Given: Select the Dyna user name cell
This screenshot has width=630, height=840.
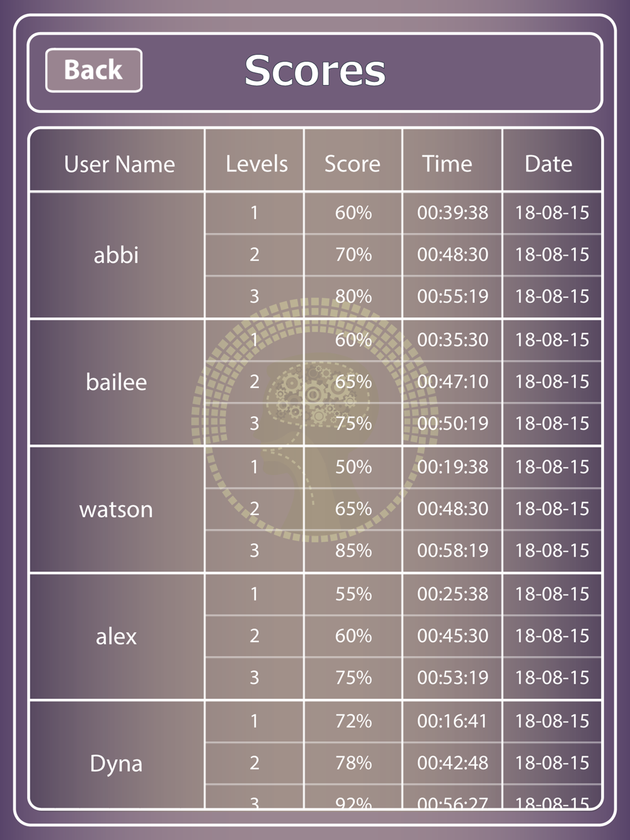Looking at the screenshot, I should (117, 764).
